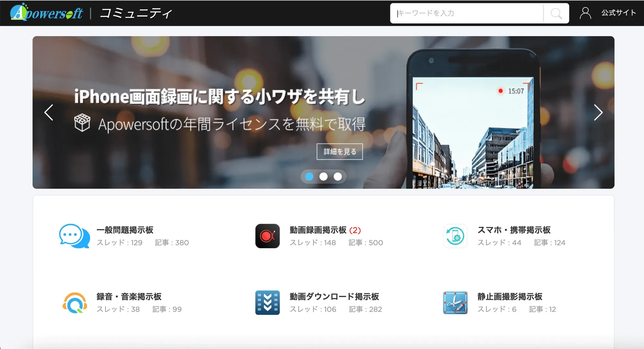This screenshot has height=349, width=644.
Task: Click banner subtitle Apowersoftの年間ライセンスを無料で取得
Action: coord(232,124)
